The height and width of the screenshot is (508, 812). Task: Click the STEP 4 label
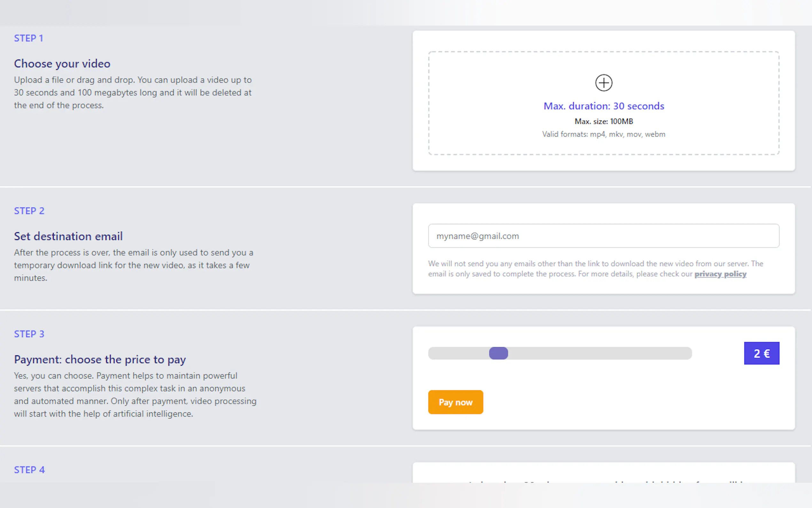[29, 470]
